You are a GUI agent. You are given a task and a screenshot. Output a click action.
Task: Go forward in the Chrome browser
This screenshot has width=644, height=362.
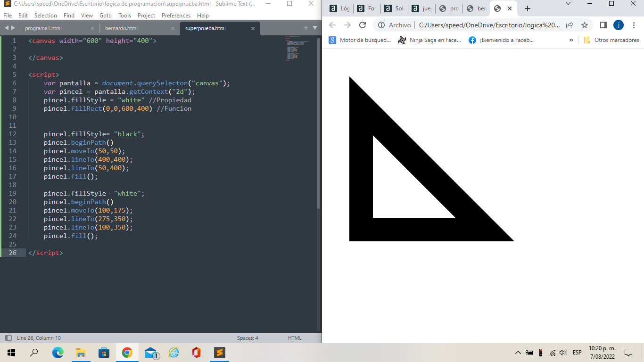(347, 25)
